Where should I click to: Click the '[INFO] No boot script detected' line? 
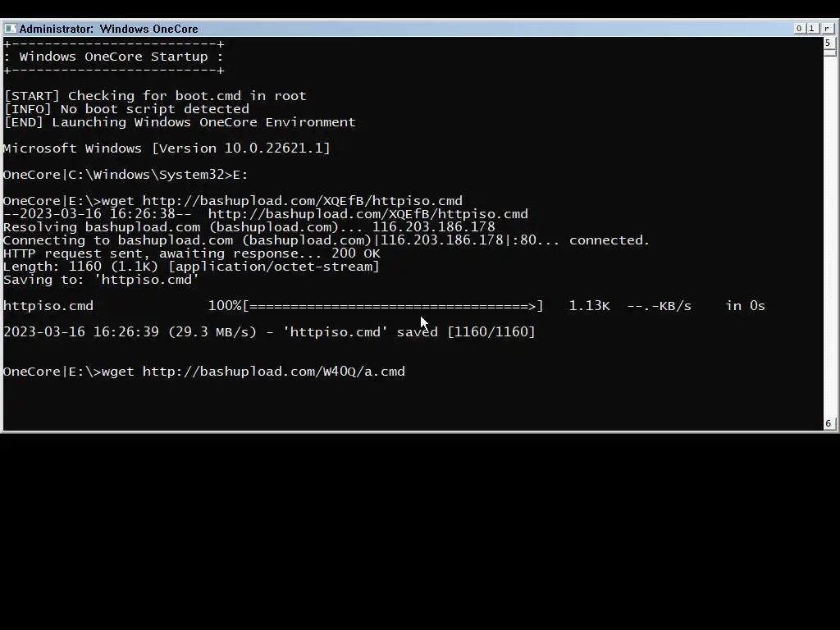click(x=126, y=109)
